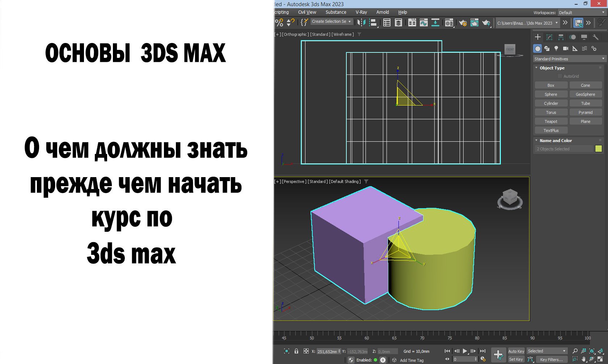Open the project folder path dropdown
This screenshot has height=364, width=608.
(x=528, y=23)
